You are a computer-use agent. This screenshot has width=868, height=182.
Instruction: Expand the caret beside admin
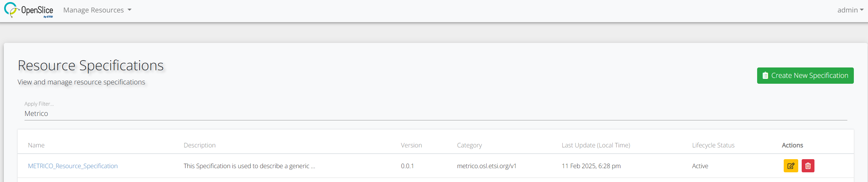click(x=862, y=10)
